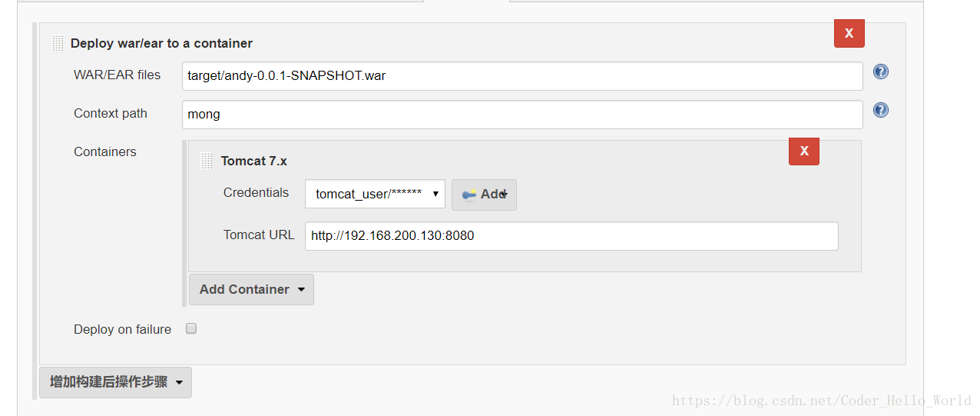Click the Credentials field label
980x416 pixels.
click(256, 192)
